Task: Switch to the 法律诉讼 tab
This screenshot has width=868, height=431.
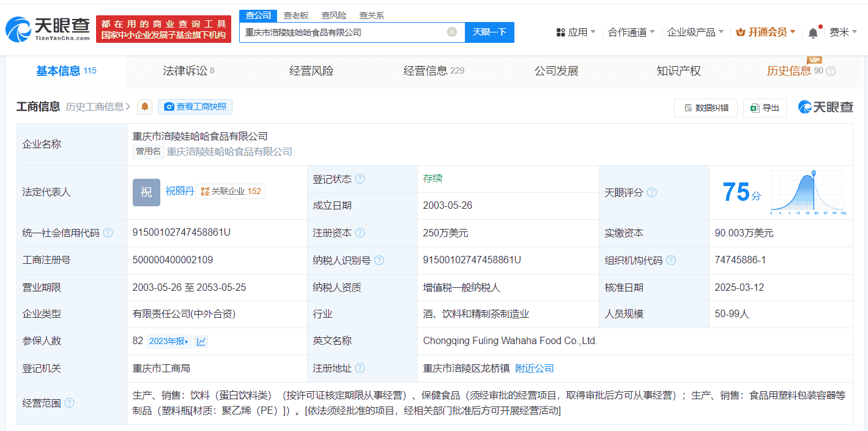Action: [x=184, y=70]
